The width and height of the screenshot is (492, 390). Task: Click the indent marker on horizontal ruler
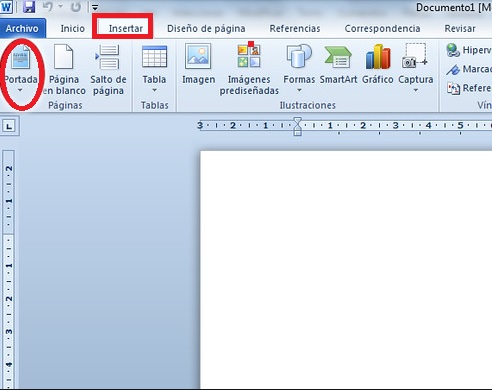pyautogui.click(x=298, y=126)
